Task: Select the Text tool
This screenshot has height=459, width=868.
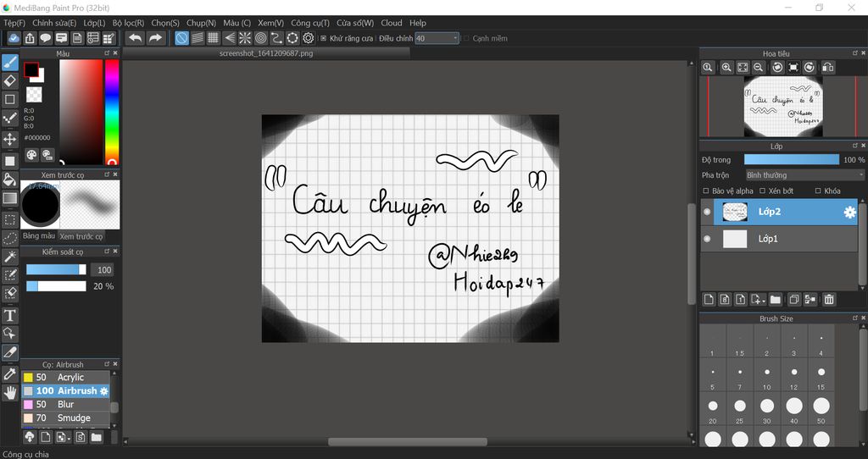Action: 10,315
